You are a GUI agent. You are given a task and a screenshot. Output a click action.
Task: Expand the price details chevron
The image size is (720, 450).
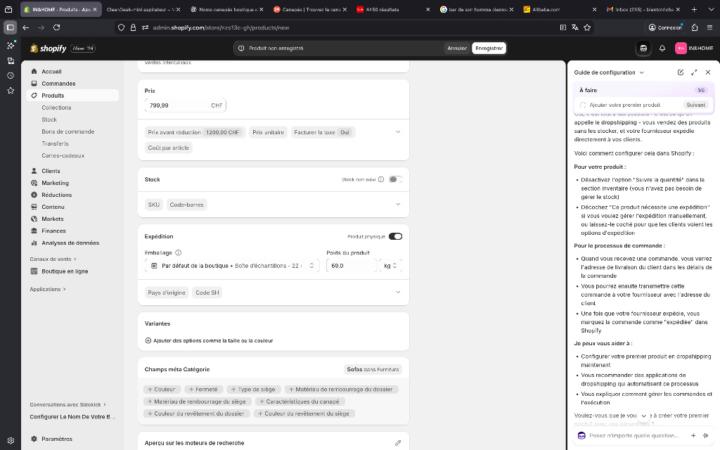tap(398, 132)
